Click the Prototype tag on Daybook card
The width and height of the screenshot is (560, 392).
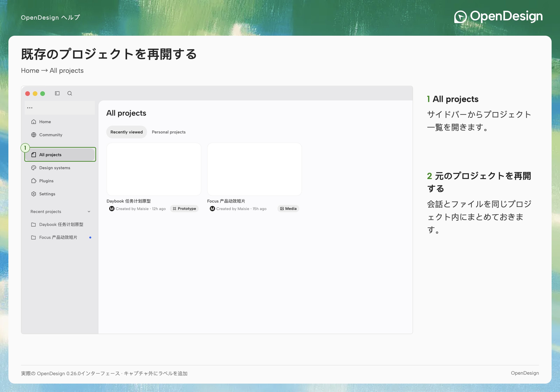tap(184, 209)
